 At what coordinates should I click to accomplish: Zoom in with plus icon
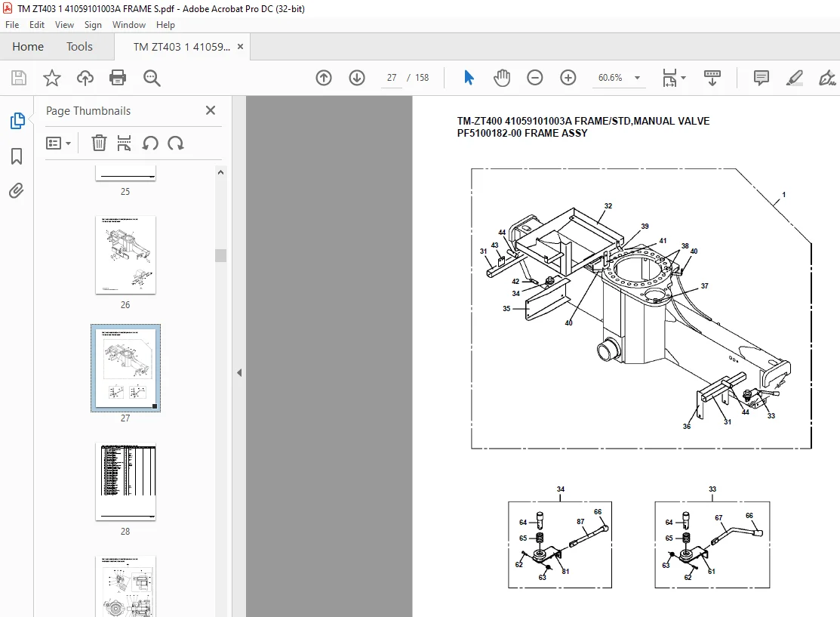pos(568,78)
